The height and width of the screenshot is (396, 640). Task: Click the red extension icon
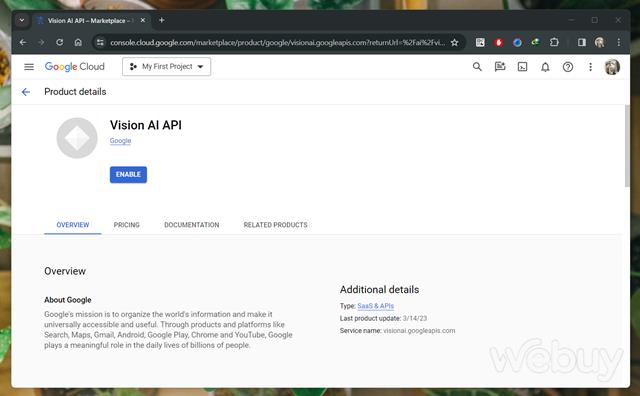(x=499, y=42)
